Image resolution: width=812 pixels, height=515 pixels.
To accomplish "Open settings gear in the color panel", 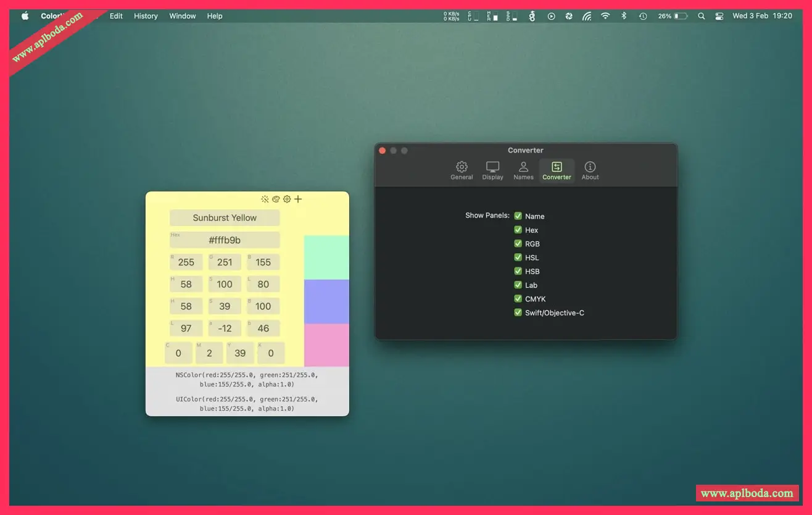I will click(x=287, y=199).
